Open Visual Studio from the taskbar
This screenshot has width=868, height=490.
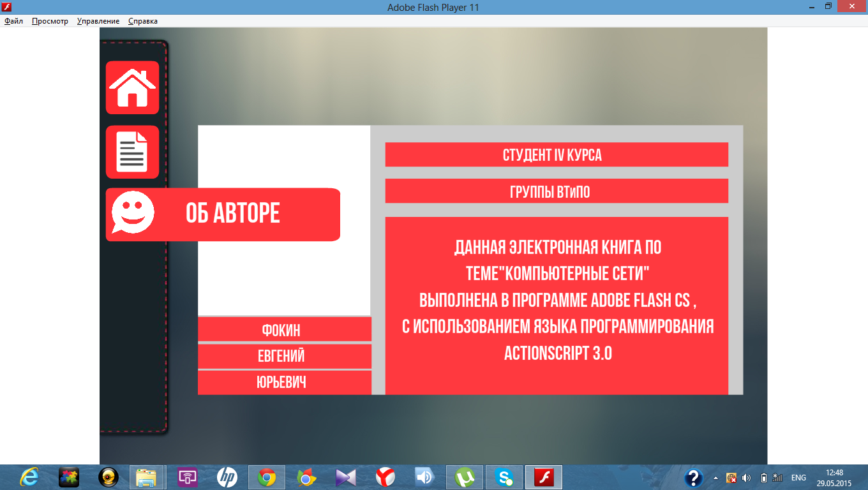coord(345,477)
